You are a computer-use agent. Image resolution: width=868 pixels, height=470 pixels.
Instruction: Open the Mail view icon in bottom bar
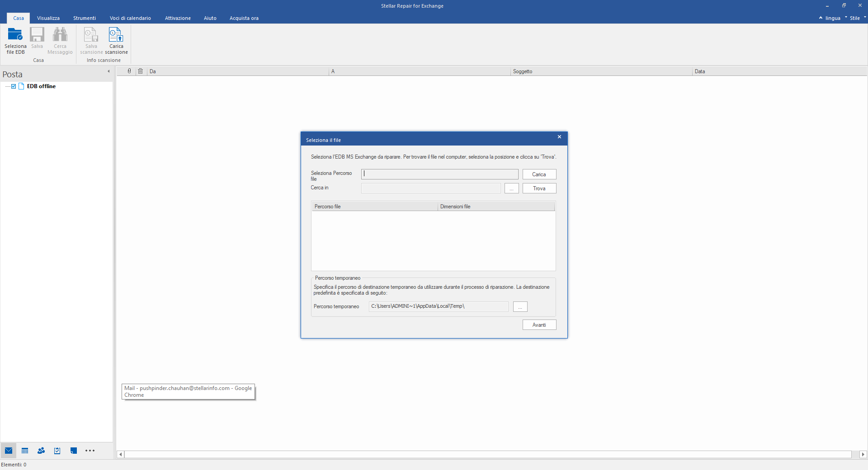click(x=9, y=451)
